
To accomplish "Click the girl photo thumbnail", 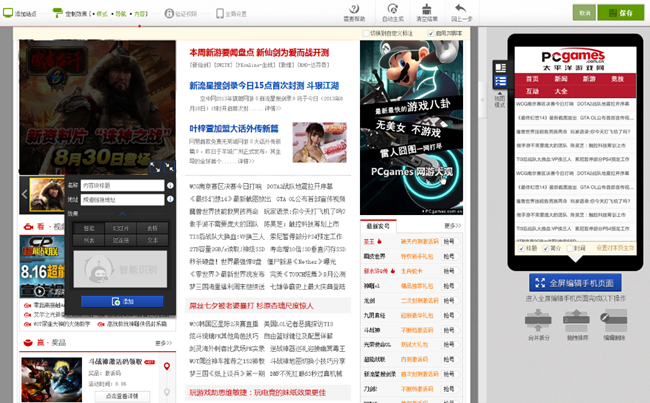I will coord(319,142).
